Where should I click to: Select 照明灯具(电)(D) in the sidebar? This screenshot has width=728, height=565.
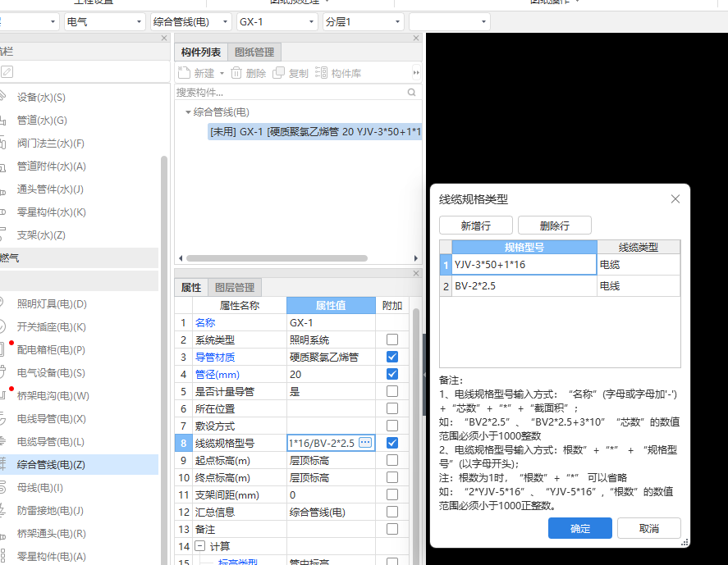[52, 304]
